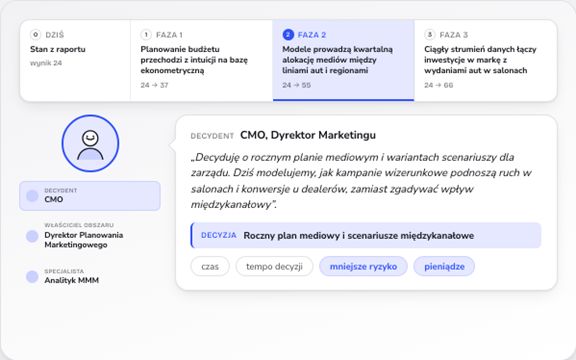Click the step 3 circle icon

click(x=429, y=35)
